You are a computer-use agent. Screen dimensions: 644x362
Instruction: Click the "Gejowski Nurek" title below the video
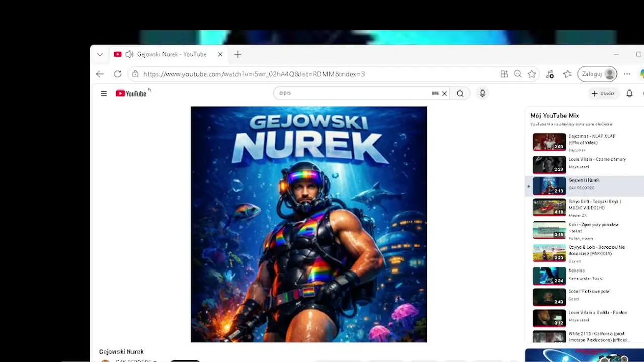[121, 352]
